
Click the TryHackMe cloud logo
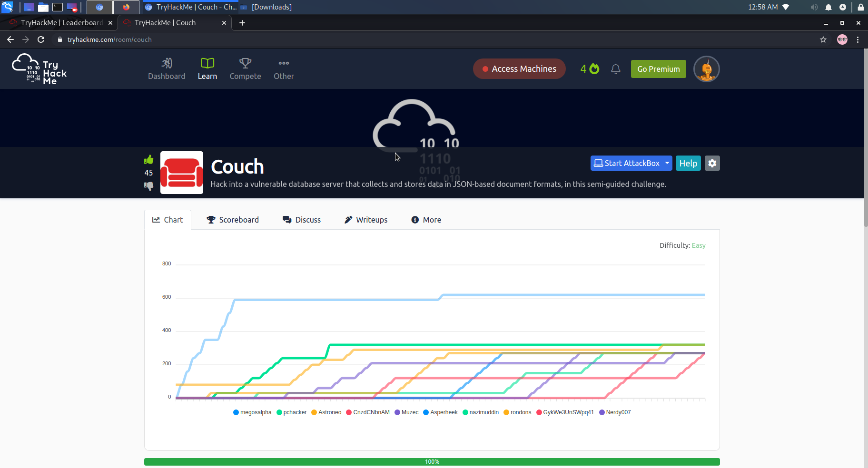(x=39, y=69)
